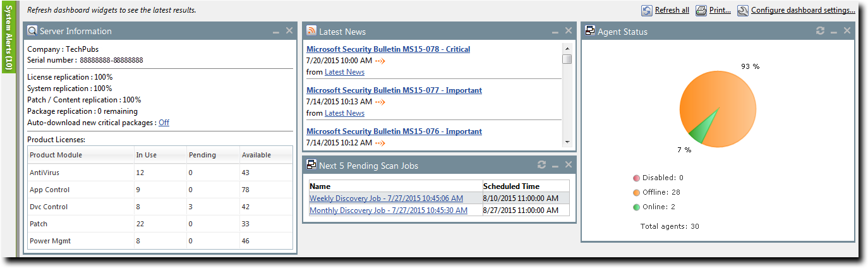Click the Print printer icon
Screen dimensions: 868x268
click(701, 10)
